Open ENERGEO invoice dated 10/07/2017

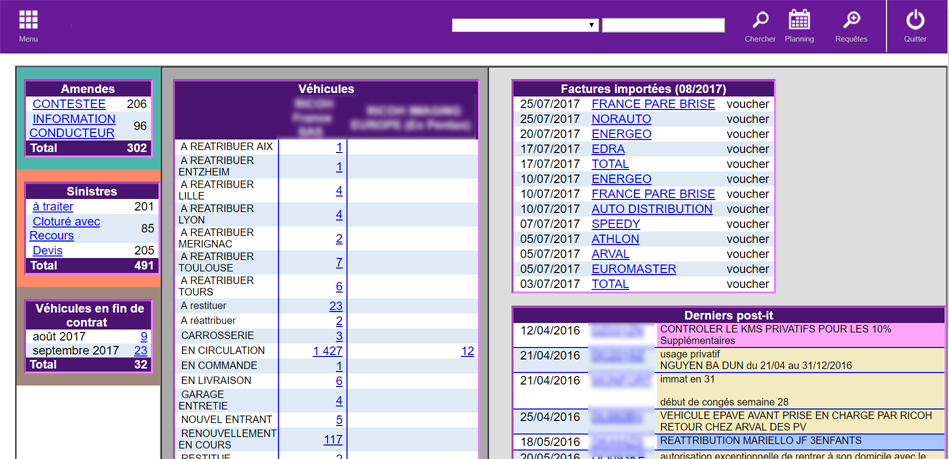[x=621, y=179]
